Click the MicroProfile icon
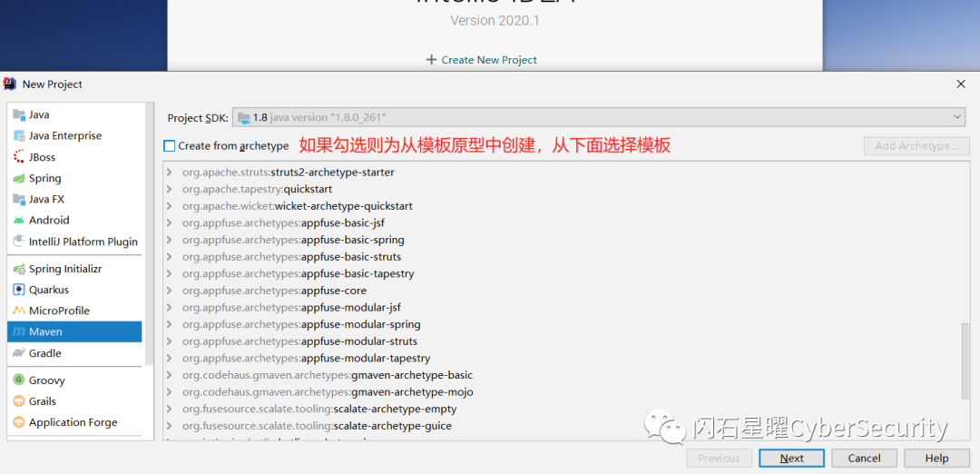 coord(19,311)
